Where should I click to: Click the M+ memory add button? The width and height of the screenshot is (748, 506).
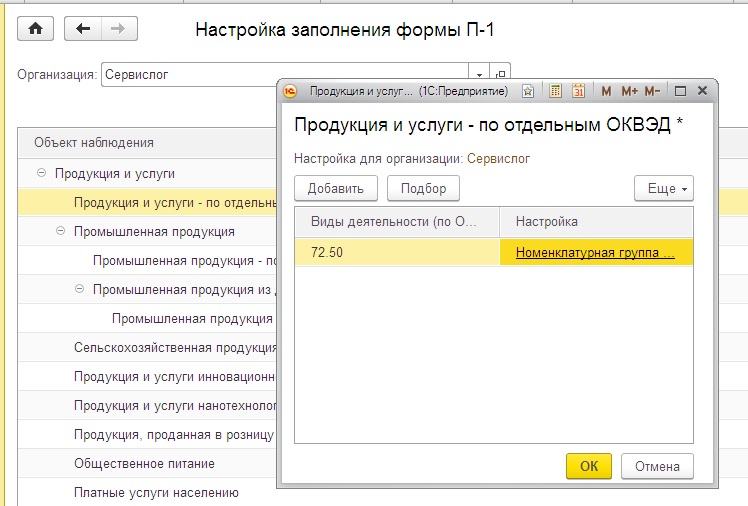click(629, 91)
